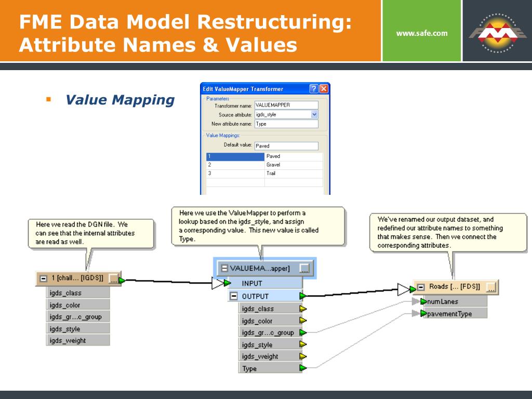Screen dimensions: 532x399
Task: Select the numLanes attribute label
Action: (x=443, y=301)
